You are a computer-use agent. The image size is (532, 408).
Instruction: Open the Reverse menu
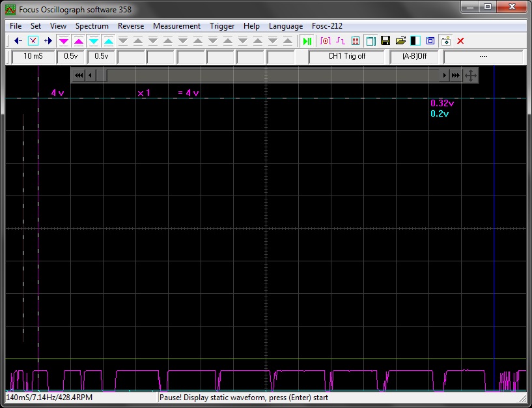pyautogui.click(x=131, y=26)
